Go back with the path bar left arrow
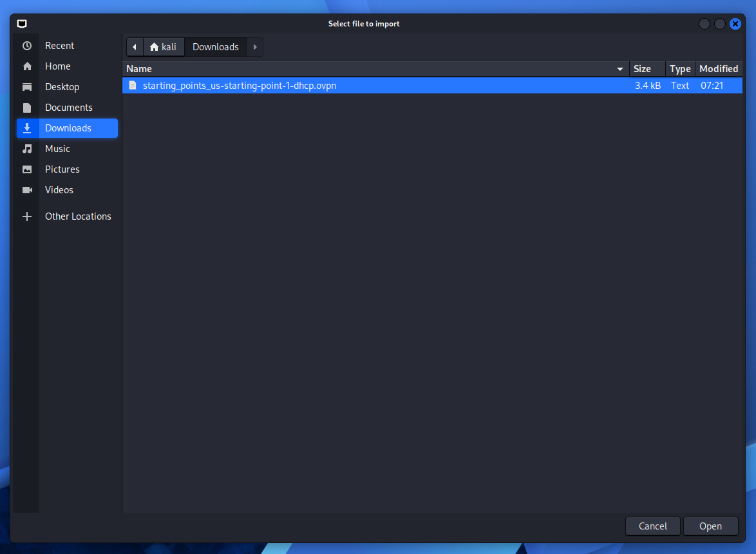The height and width of the screenshot is (554, 756). point(135,47)
